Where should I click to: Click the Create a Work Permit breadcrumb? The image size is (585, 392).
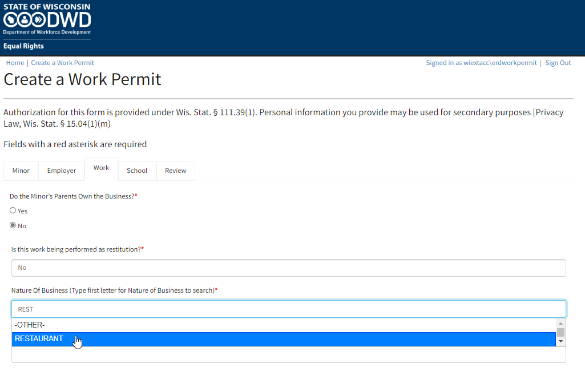click(62, 63)
